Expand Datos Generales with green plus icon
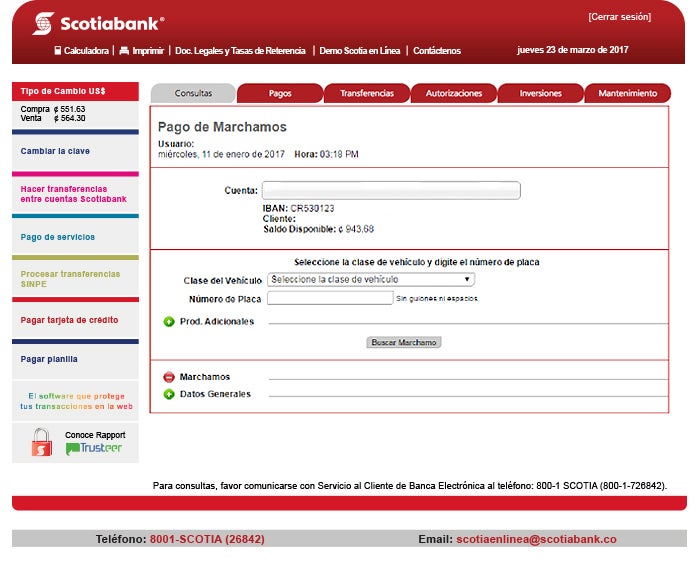The image size is (700, 561). click(x=169, y=394)
